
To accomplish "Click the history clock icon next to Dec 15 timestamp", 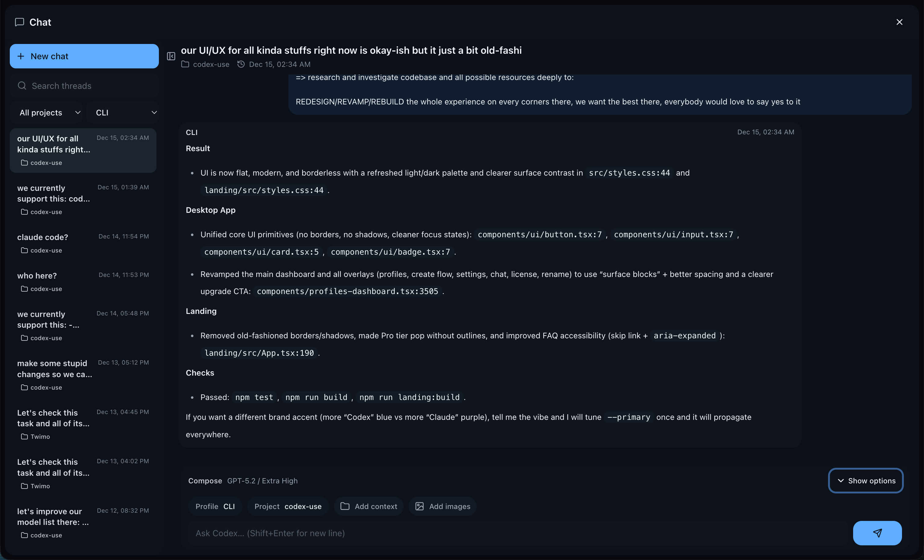I will tap(241, 64).
